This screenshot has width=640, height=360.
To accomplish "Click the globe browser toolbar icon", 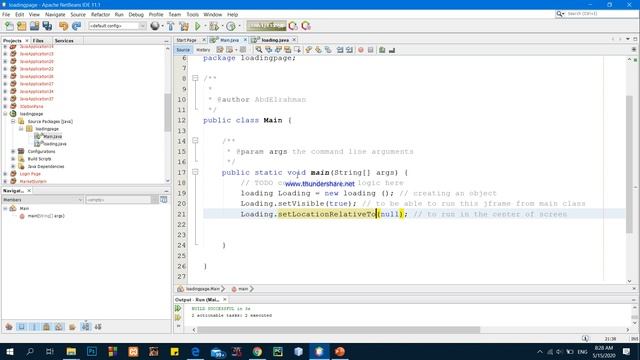I will 155,26.
